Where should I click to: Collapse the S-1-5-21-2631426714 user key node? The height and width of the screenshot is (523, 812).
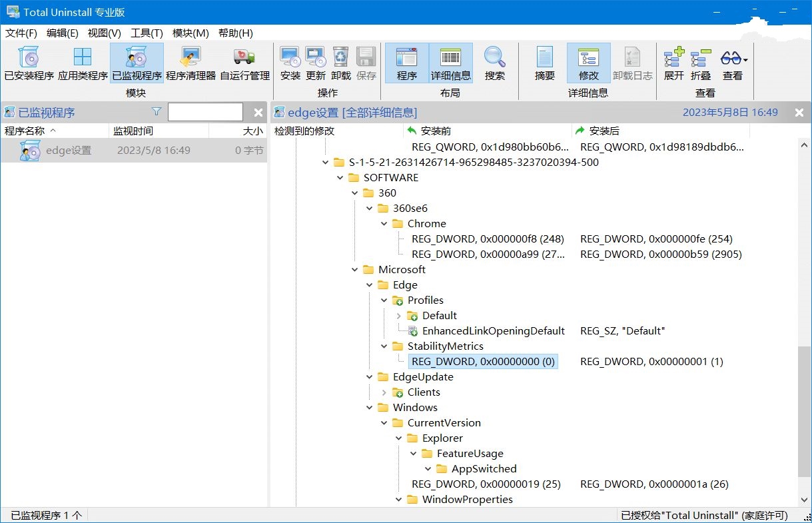(325, 163)
